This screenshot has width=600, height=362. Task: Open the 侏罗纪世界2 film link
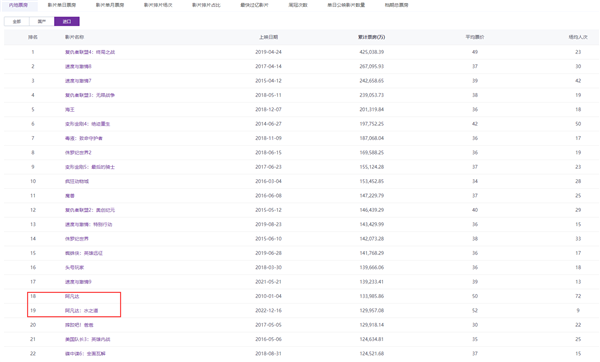coord(78,153)
